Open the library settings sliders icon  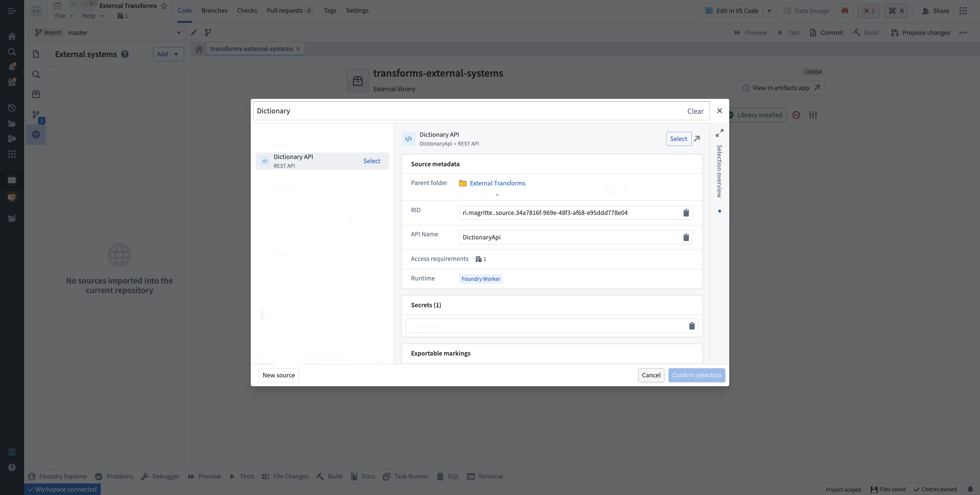[813, 115]
